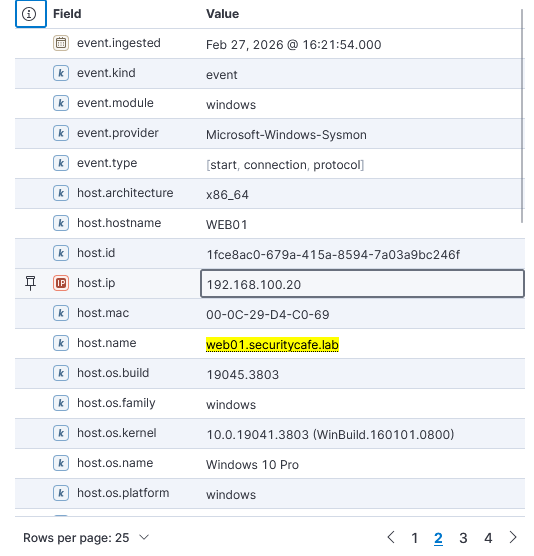This screenshot has height=556, width=534.
Task: Click keyword icon beside event.type
Action: click(x=61, y=163)
